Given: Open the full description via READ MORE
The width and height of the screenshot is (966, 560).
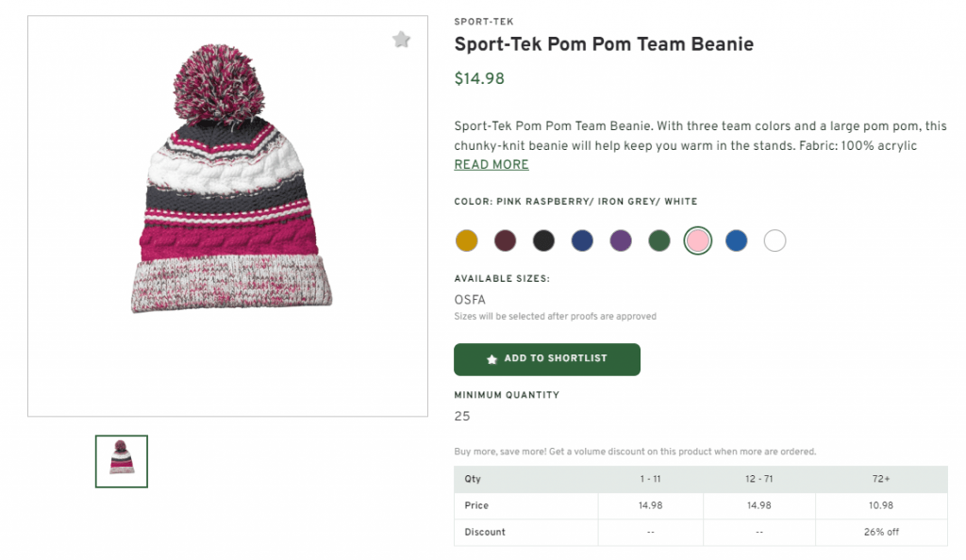Looking at the screenshot, I should (x=491, y=164).
